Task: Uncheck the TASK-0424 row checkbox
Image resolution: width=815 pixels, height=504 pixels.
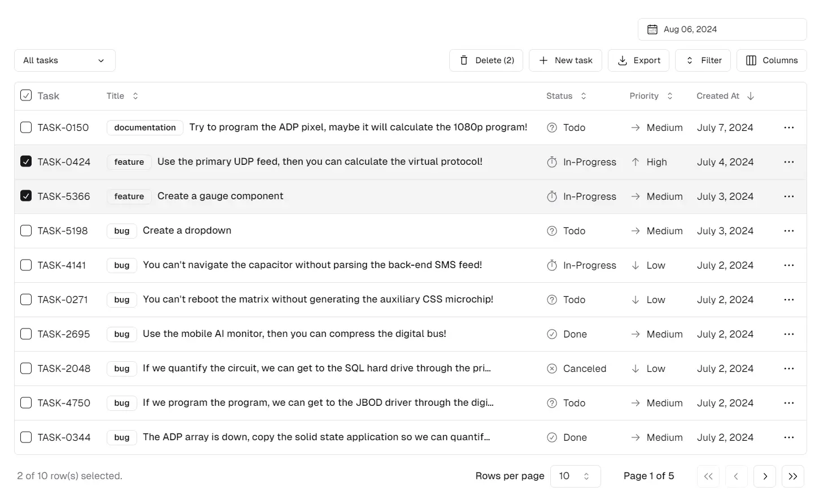Action: tap(26, 162)
